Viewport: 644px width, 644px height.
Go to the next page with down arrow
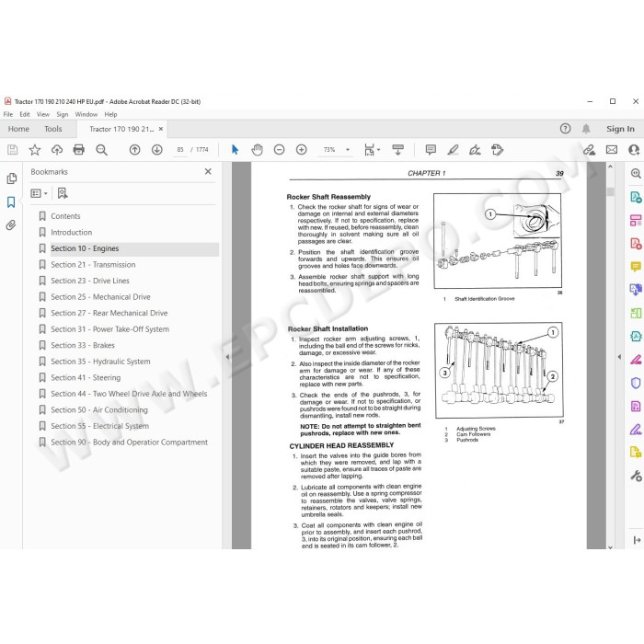point(157,150)
